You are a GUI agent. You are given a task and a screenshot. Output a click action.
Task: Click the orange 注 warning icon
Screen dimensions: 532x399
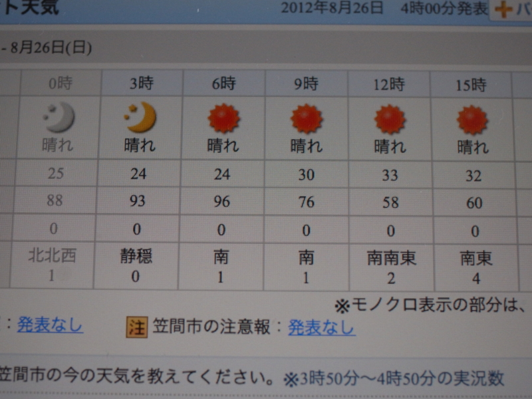point(137,327)
